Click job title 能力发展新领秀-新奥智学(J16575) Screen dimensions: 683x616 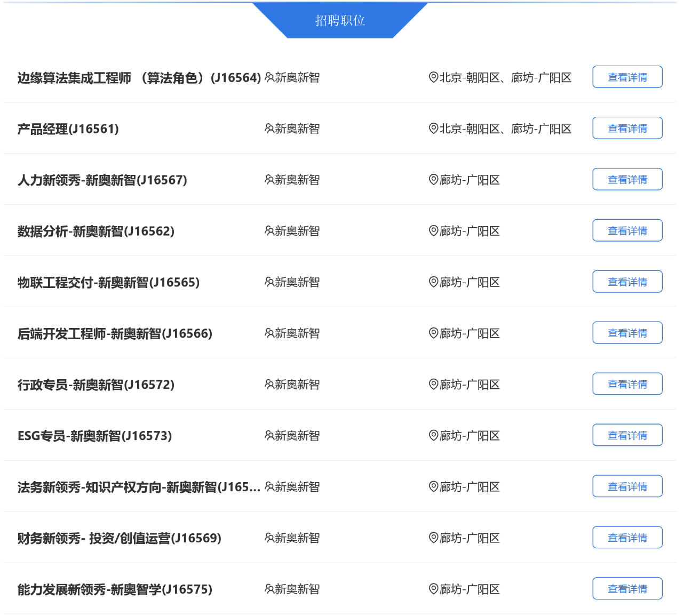pyautogui.click(x=115, y=590)
